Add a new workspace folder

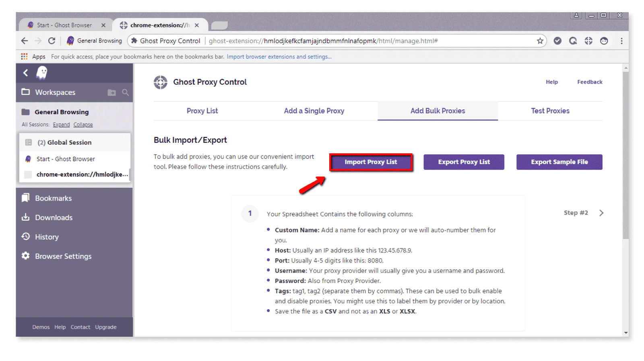[x=112, y=93]
